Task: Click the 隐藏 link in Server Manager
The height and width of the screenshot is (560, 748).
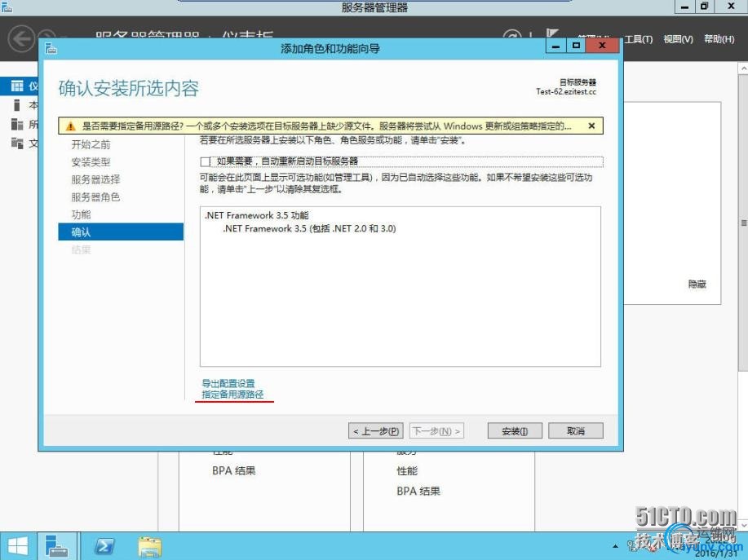Action: click(x=697, y=284)
